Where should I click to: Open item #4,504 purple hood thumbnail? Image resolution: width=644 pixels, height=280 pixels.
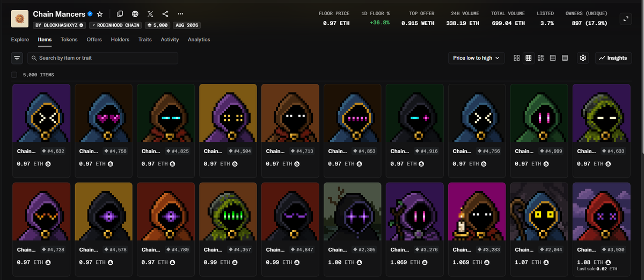(x=228, y=113)
